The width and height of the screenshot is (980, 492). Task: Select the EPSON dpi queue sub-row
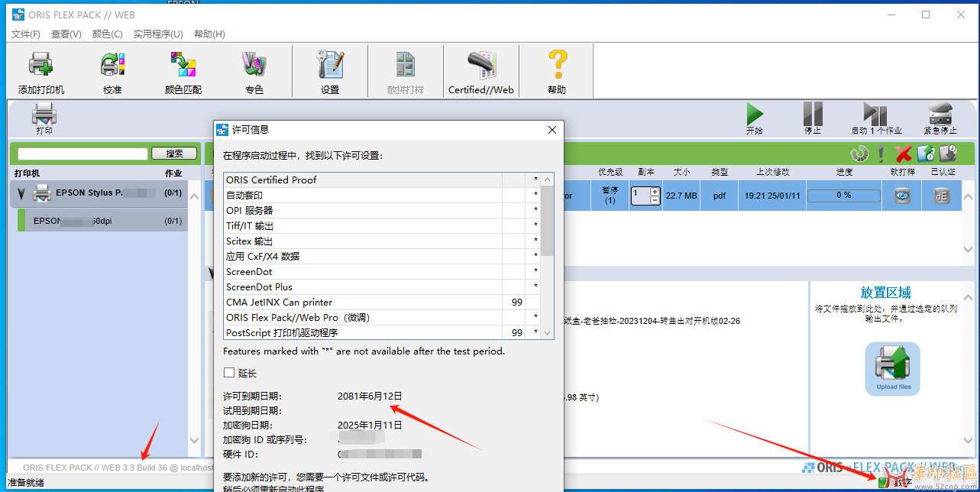coord(102,221)
